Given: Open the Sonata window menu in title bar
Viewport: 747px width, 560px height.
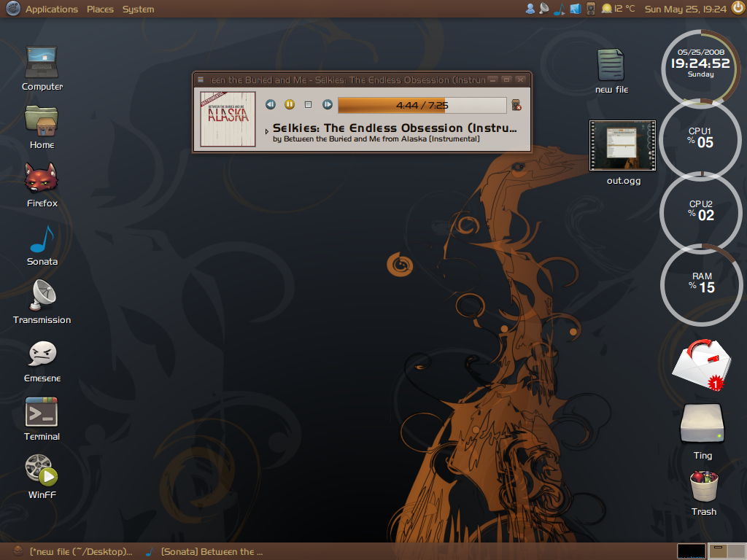Looking at the screenshot, I should click(x=201, y=79).
